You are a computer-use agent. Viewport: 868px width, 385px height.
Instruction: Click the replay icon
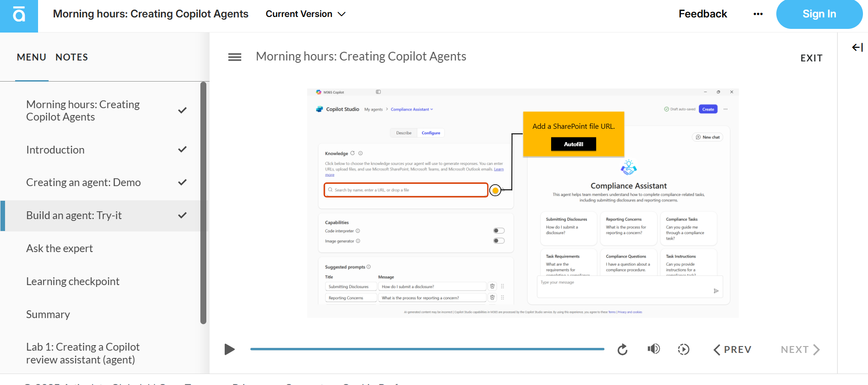point(622,350)
